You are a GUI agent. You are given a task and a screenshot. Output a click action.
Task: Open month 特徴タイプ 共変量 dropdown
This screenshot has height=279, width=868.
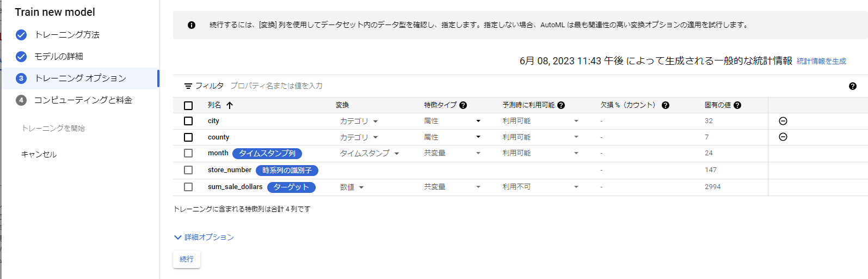click(453, 153)
